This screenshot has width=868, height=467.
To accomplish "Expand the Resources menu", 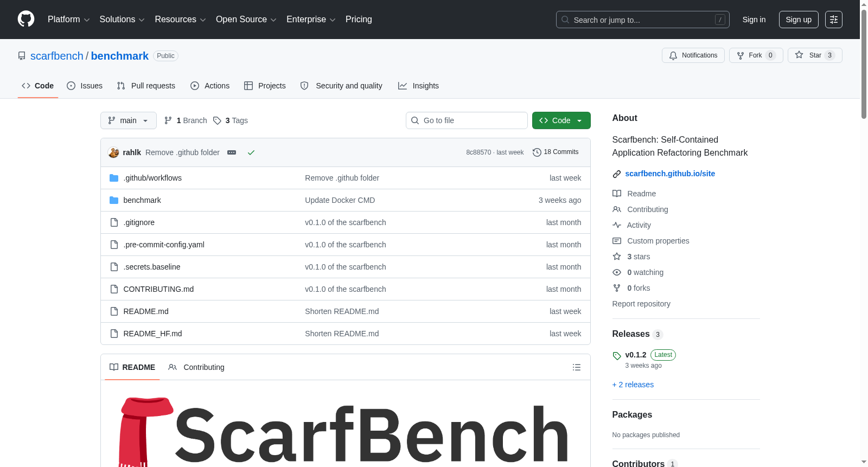I will coord(180,20).
